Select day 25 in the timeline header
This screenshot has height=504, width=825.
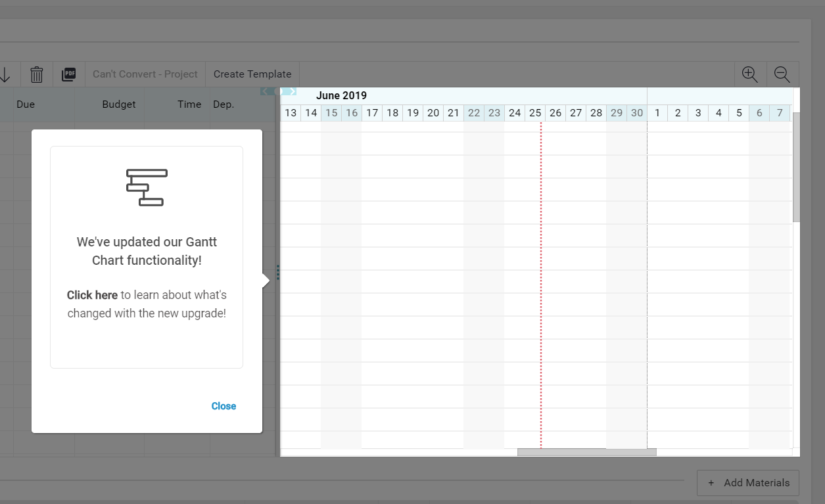coord(535,113)
